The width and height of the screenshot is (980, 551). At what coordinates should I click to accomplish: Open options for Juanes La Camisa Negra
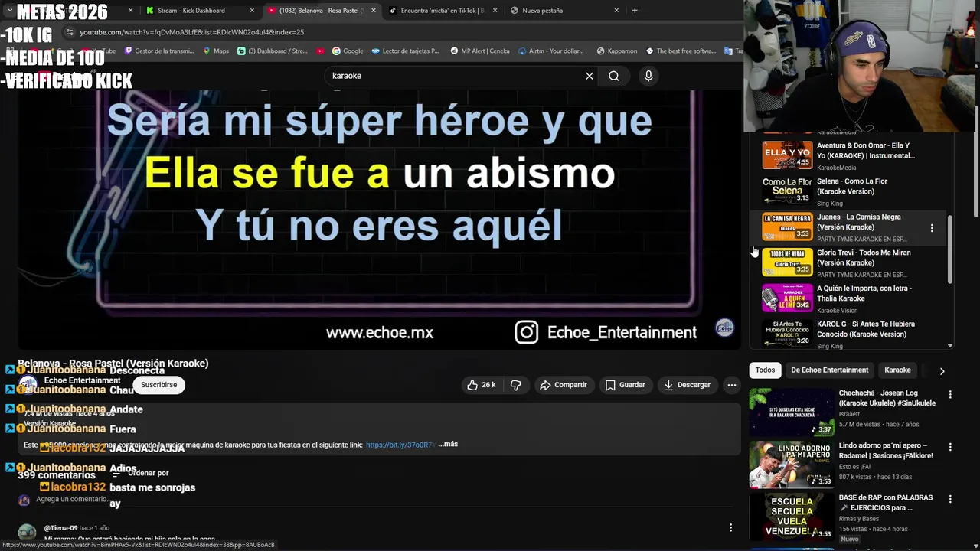pyautogui.click(x=932, y=228)
